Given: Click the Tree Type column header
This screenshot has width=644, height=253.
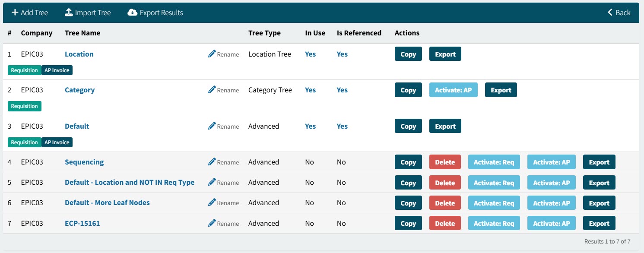Looking at the screenshot, I should [264, 33].
